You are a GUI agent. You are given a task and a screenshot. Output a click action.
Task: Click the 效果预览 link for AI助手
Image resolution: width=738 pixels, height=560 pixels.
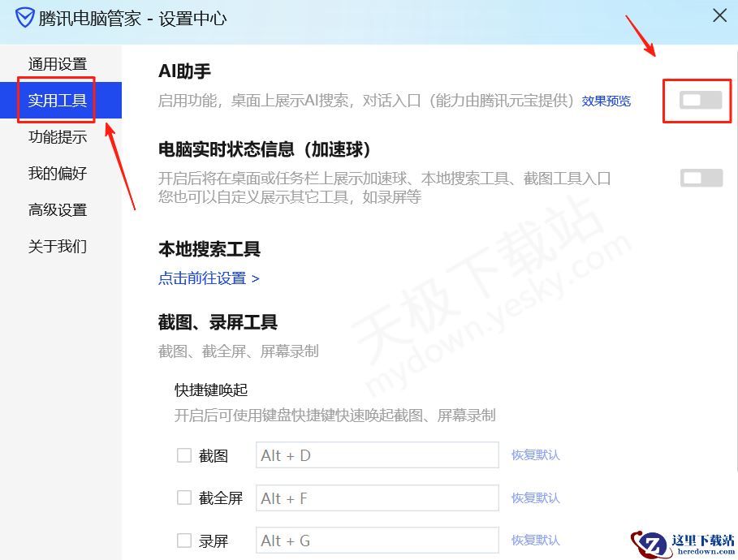[x=606, y=99]
